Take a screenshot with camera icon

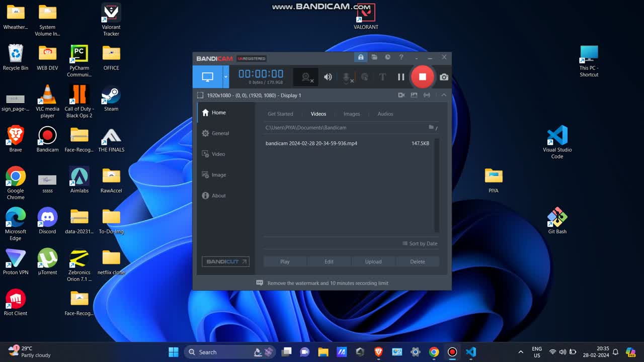point(444,77)
